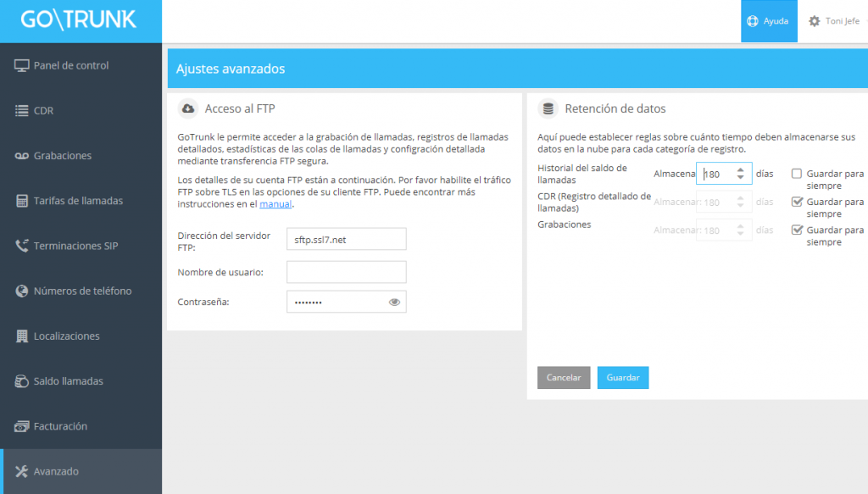868x494 pixels.
Task: Open Localizaciones in the sidebar
Action: [x=81, y=336]
